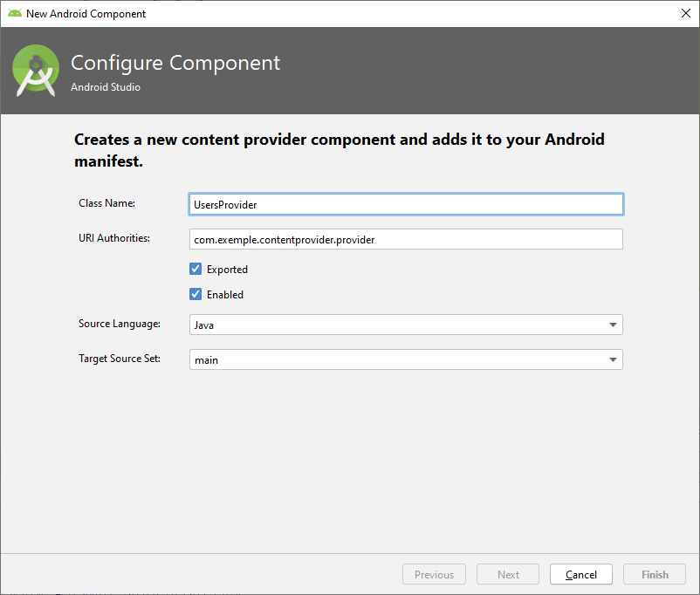700x595 pixels.
Task: Expand the Source Language dropdown arrow
Action: pos(612,325)
